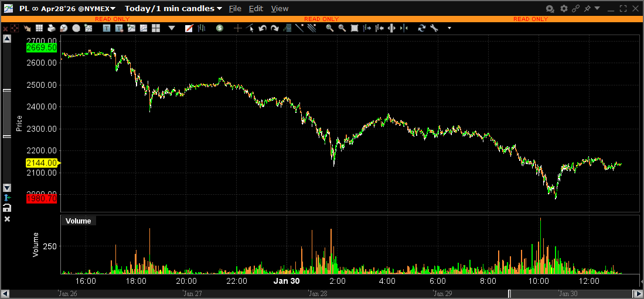Click the chain link grouping icon

coord(576,9)
